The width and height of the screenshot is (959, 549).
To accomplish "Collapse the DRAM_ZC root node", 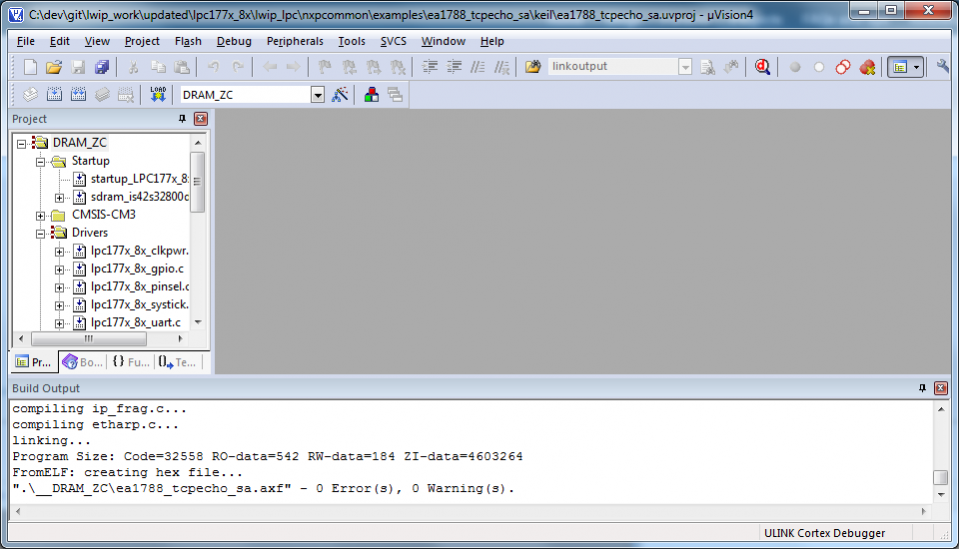I will coord(21,144).
